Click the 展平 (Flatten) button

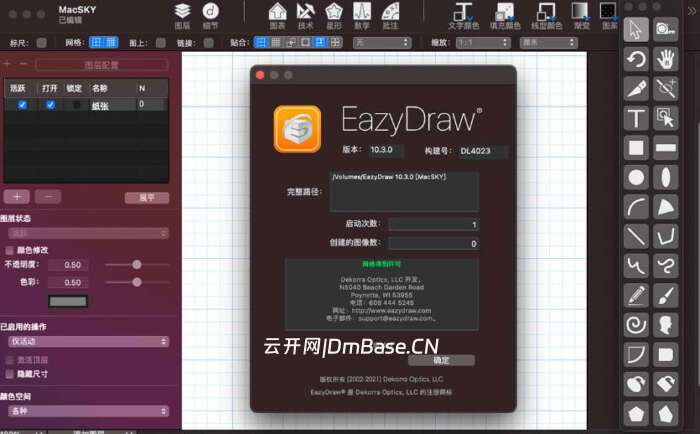(x=147, y=198)
